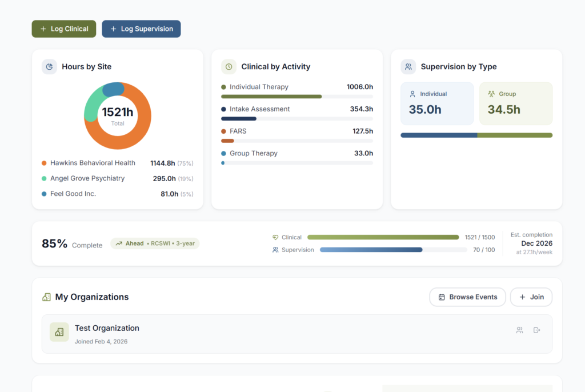This screenshot has height=392, width=585.
Task: Click the people icon beside Supervision by Type
Action: coord(408,67)
